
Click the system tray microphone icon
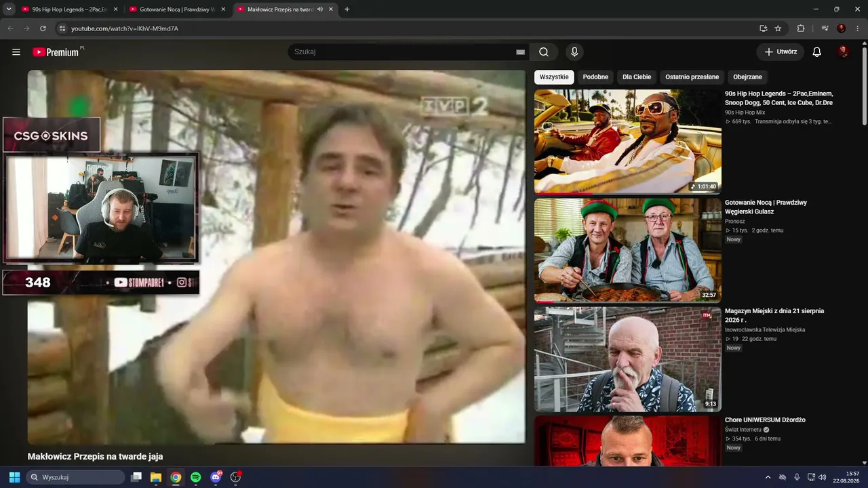tap(797, 477)
